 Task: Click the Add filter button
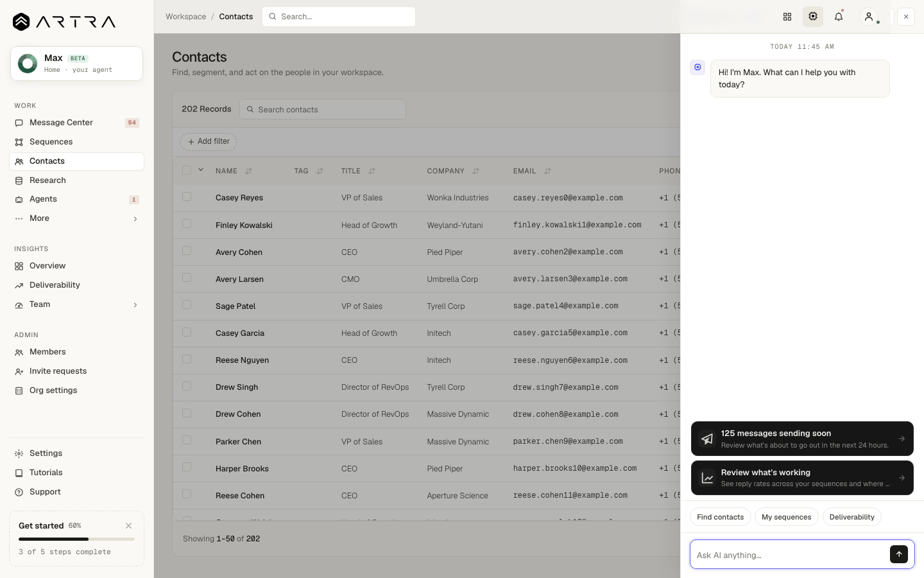[209, 141]
